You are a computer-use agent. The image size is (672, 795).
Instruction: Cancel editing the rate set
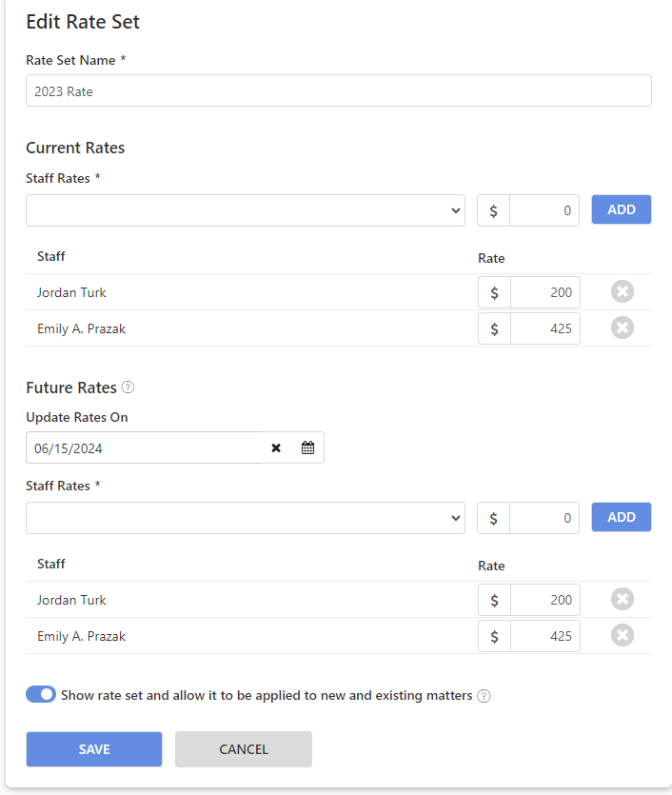(244, 749)
